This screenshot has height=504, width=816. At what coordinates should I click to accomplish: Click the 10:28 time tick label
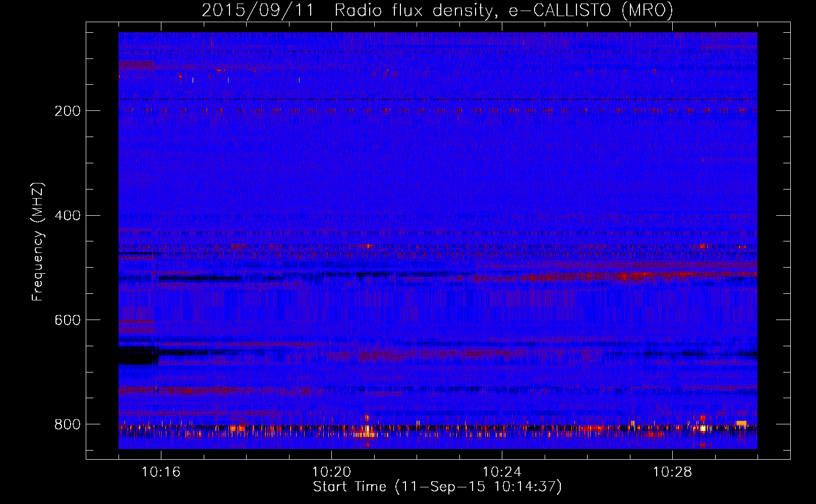coord(673,472)
